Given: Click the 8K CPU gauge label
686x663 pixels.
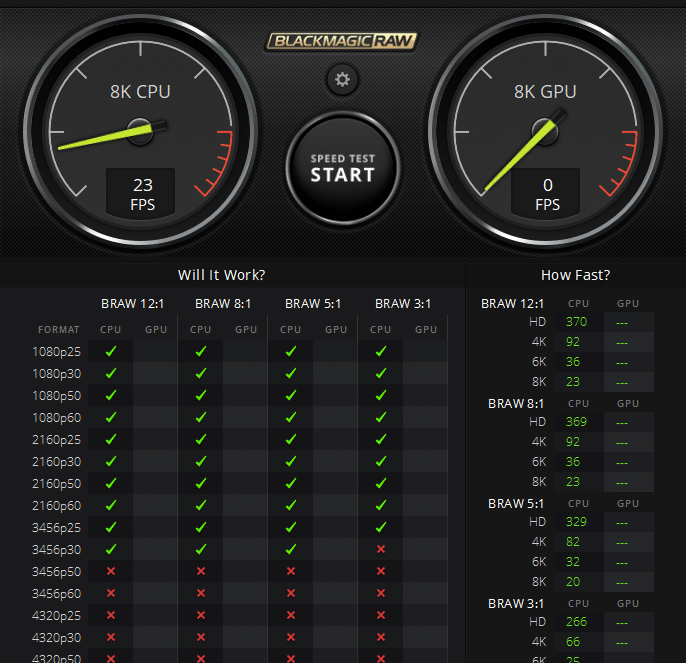Looking at the screenshot, I should pyautogui.click(x=140, y=92).
